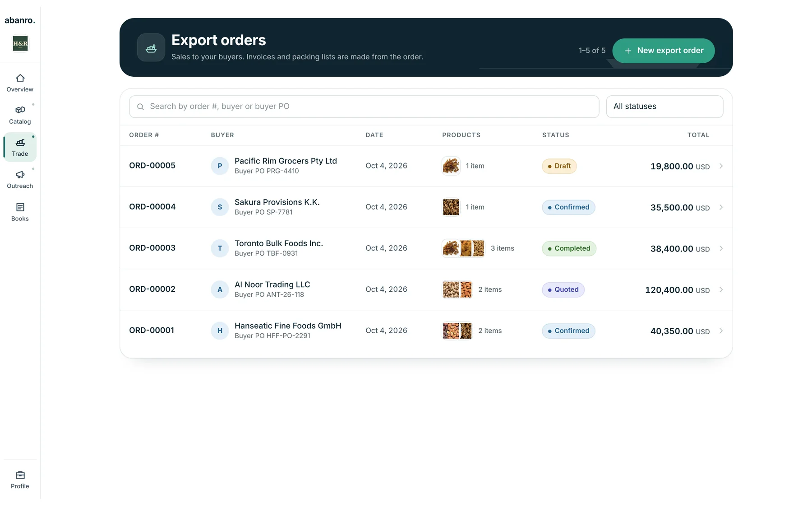Open the Profile briefcase icon
The width and height of the screenshot is (812, 508).
20,475
